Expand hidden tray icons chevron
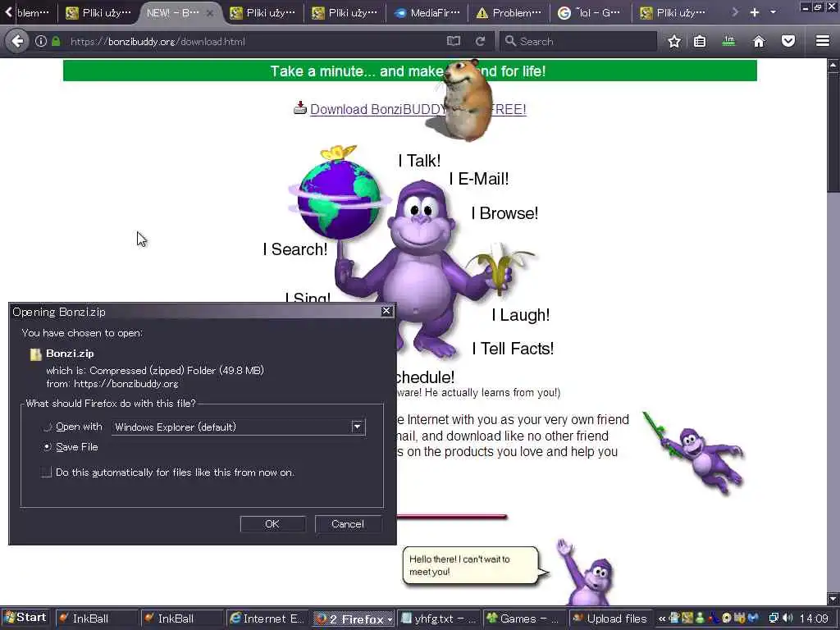The image size is (840, 630). pyautogui.click(x=662, y=619)
